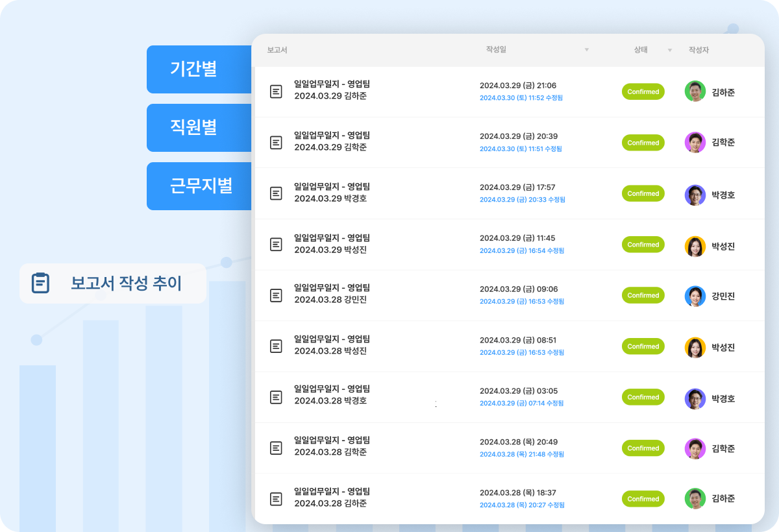Click the document icon beside 2024.03.29 김학준 entry
The height and width of the screenshot is (532, 779).
[x=277, y=142]
